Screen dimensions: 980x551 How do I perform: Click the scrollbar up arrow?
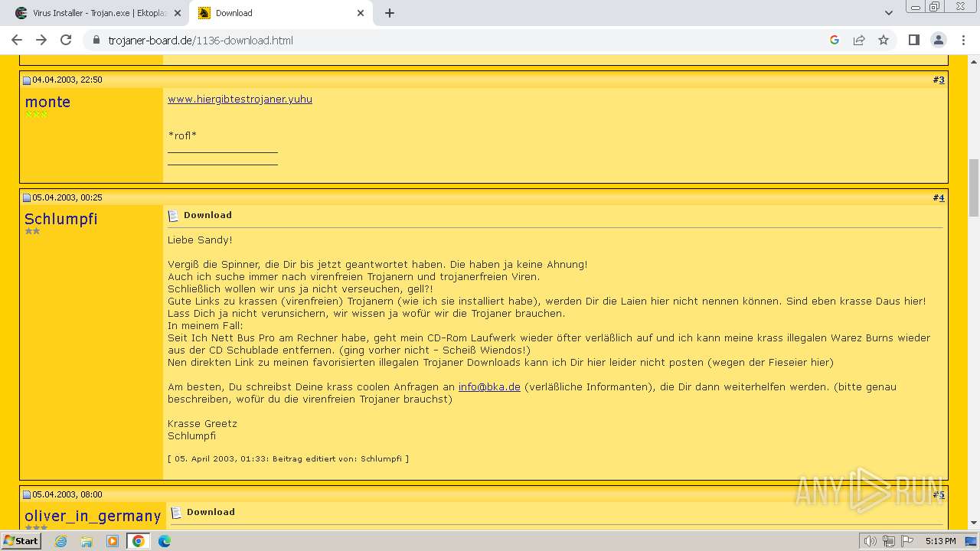[973, 60]
